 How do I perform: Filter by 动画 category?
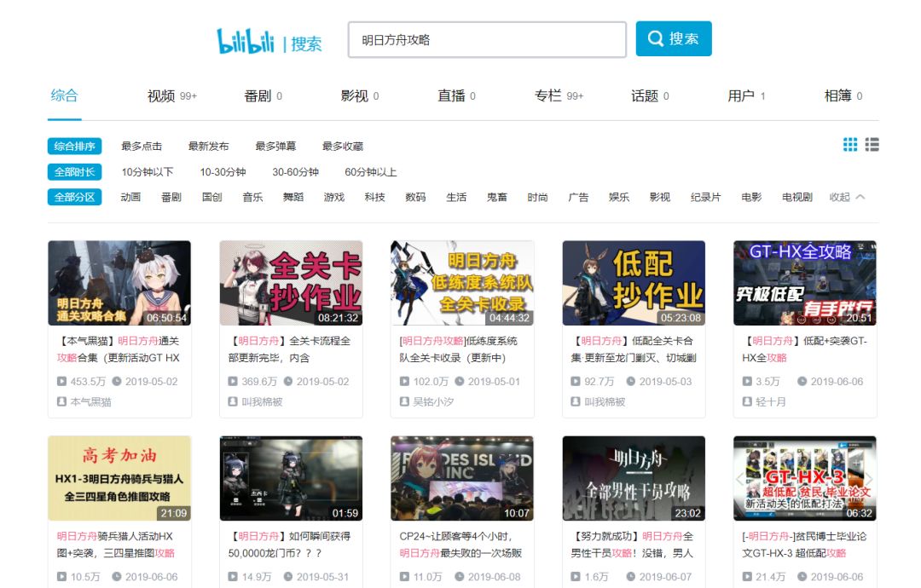coord(130,197)
